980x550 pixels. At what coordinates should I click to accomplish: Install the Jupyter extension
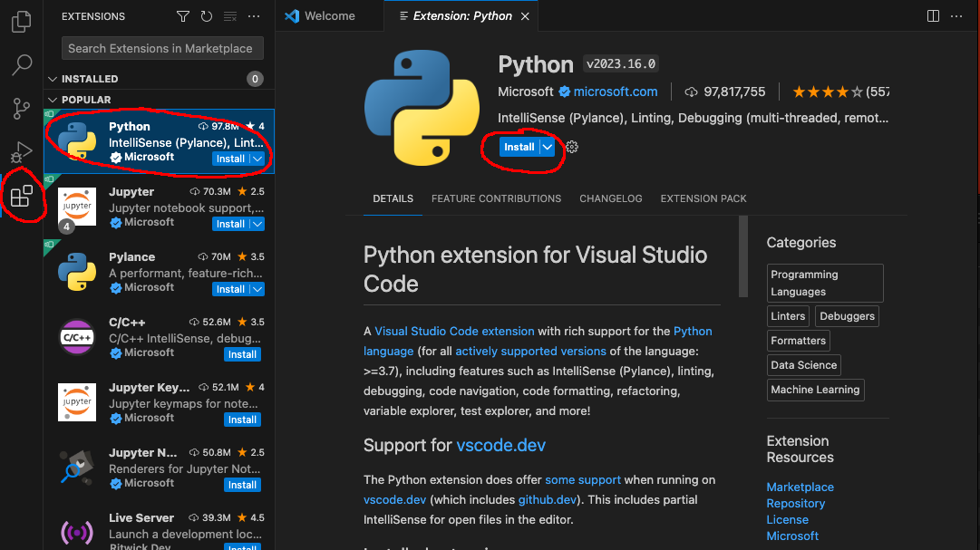click(x=230, y=224)
